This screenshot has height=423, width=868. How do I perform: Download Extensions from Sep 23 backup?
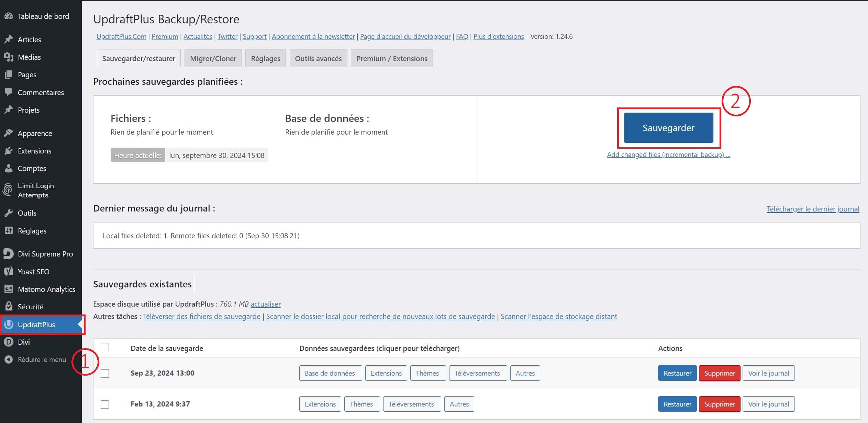[x=386, y=373]
